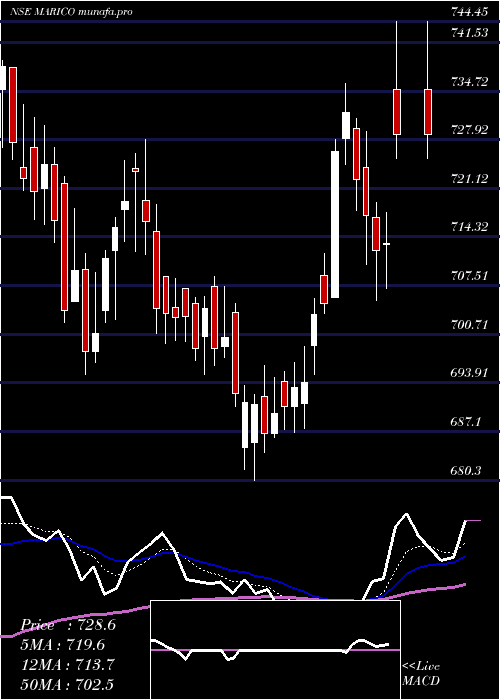The width and height of the screenshot is (500, 700).
Task: Select the 727.92 price level label
Action: click(x=469, y=130)
